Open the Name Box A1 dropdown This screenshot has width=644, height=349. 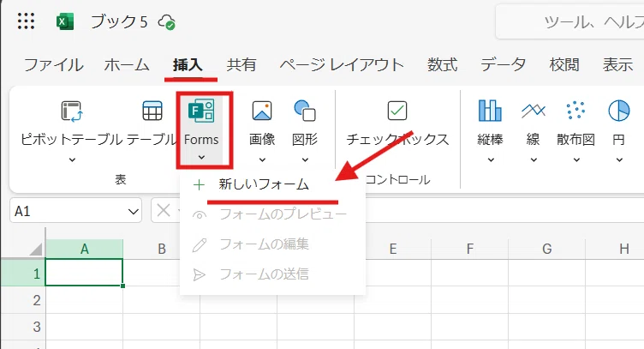point(133,212)
